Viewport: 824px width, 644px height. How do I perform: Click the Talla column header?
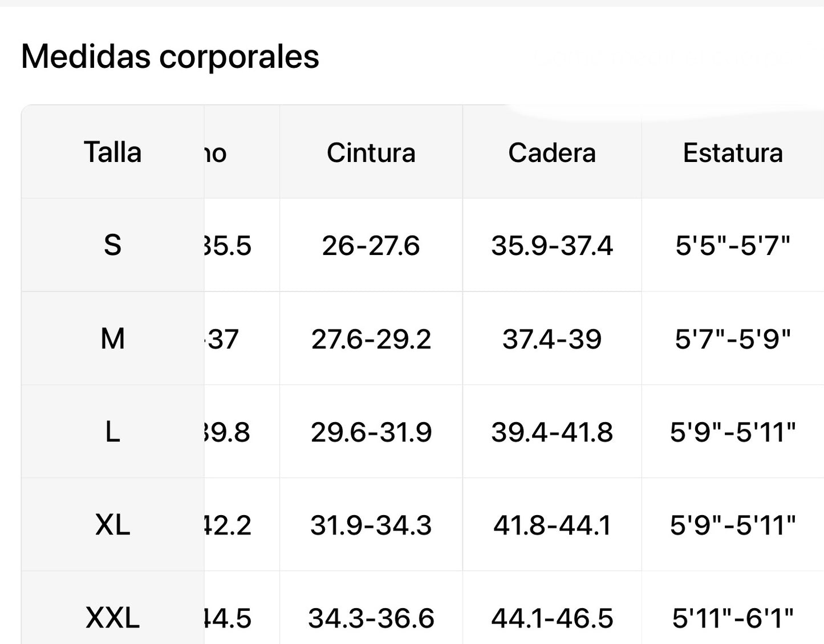pos(112,152)
